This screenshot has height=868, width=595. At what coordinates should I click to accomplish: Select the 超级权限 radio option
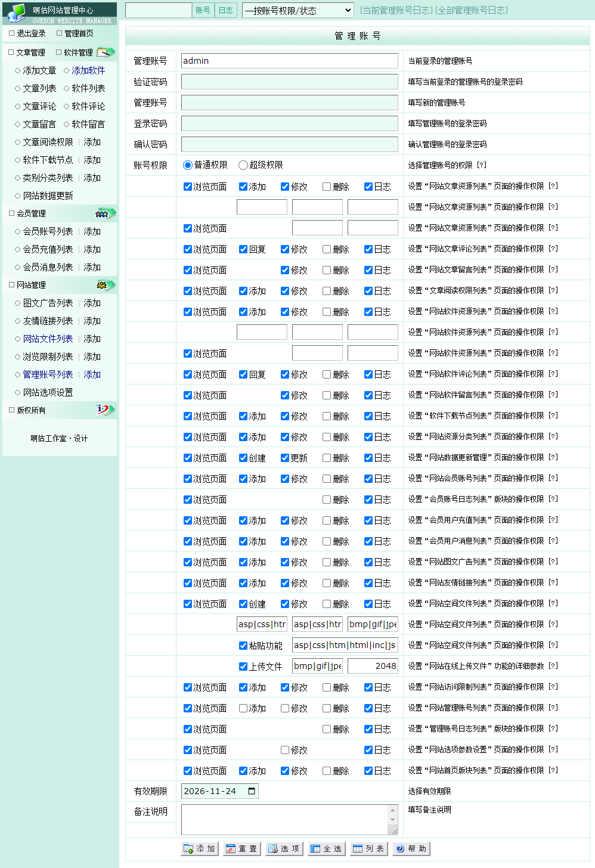coord(243,165)
